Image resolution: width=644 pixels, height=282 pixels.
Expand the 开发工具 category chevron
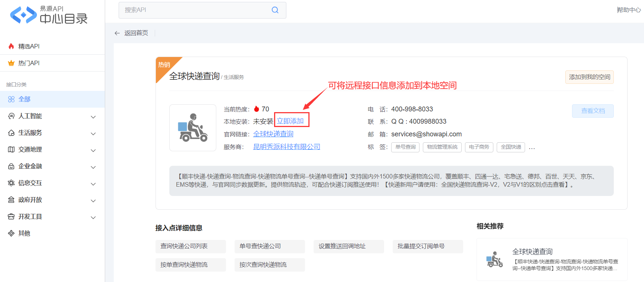tap(93, 217)
